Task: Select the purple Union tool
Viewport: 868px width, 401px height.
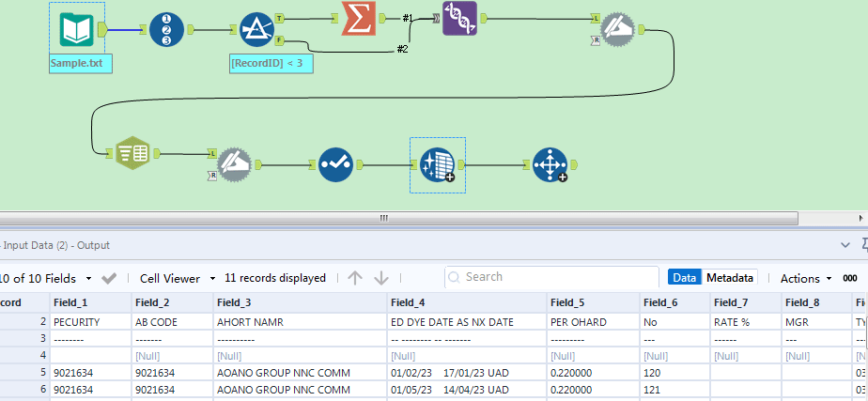Action: (459, 18)
